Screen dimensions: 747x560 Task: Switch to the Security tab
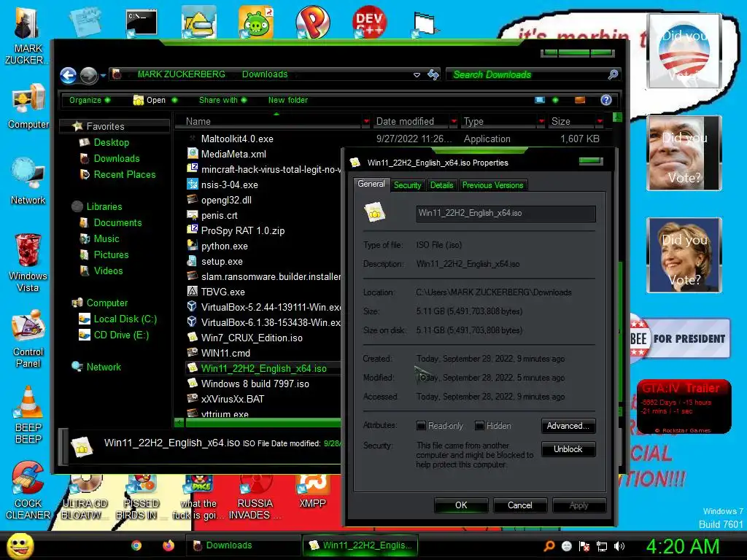(407, 185)
